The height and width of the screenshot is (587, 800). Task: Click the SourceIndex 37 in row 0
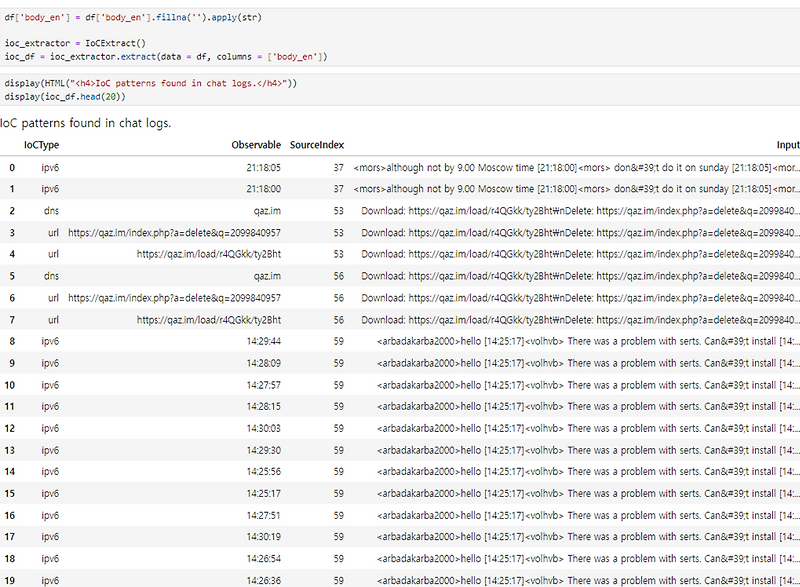tap(339, 167)
